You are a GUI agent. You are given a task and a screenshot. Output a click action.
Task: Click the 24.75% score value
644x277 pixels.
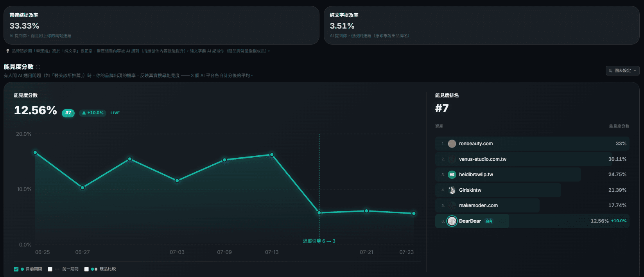[x=617, y=174]
